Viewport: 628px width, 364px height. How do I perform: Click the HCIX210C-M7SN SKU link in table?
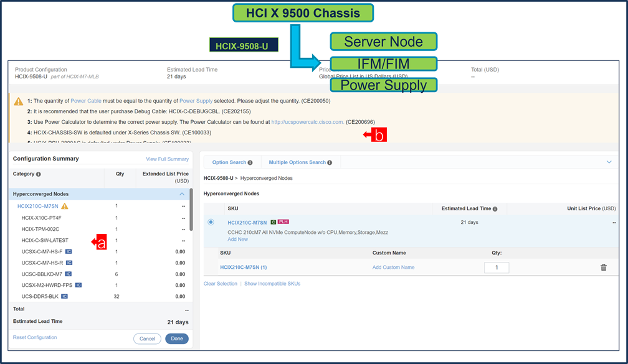click(247, 222)
